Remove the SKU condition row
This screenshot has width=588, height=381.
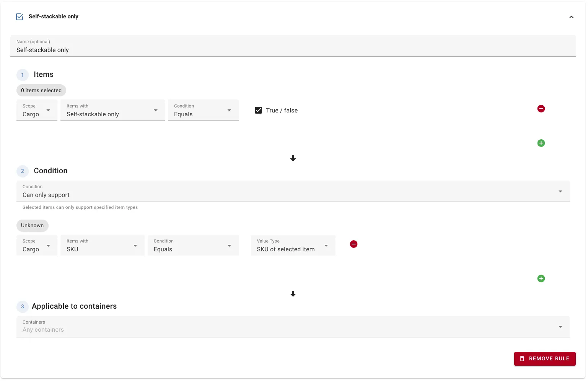point(353,244)
